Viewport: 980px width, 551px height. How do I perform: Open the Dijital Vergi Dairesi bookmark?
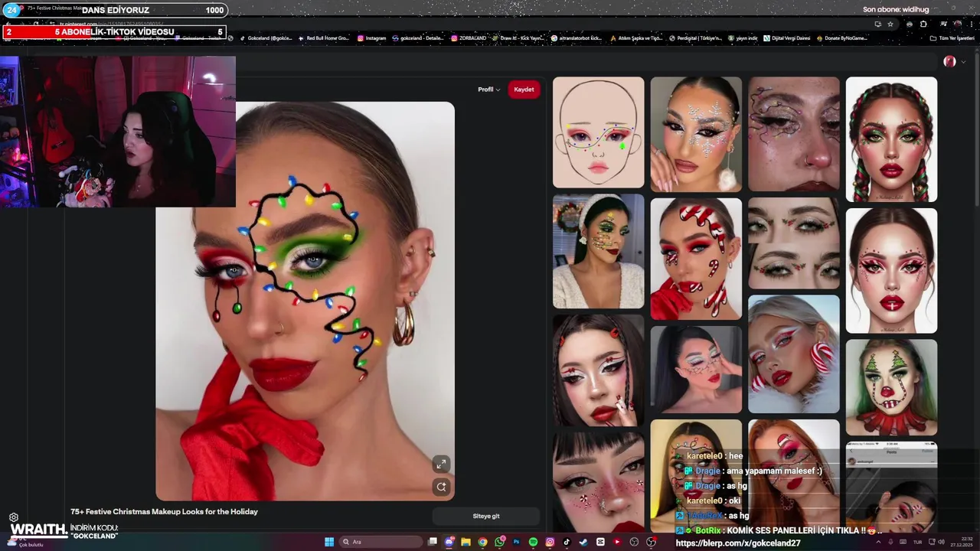tap(787, 38)
